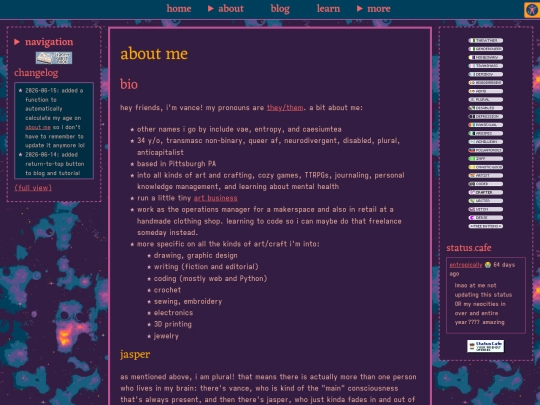Click the Disabled badge in sidebar

tap(486, 108)
